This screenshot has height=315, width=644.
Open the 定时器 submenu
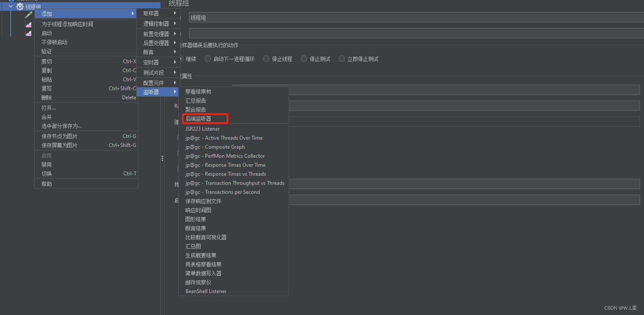158,62
